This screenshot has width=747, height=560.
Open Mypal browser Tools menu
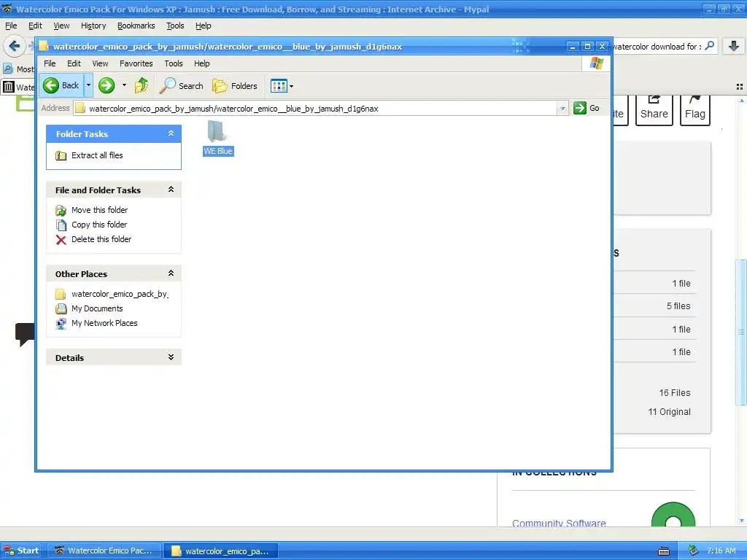175,26
